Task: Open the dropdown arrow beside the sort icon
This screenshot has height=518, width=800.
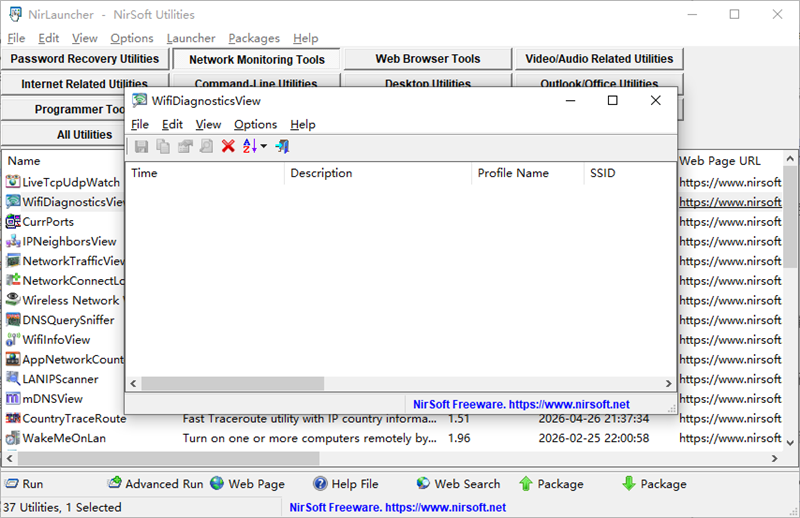Action: tap(264, 146)
